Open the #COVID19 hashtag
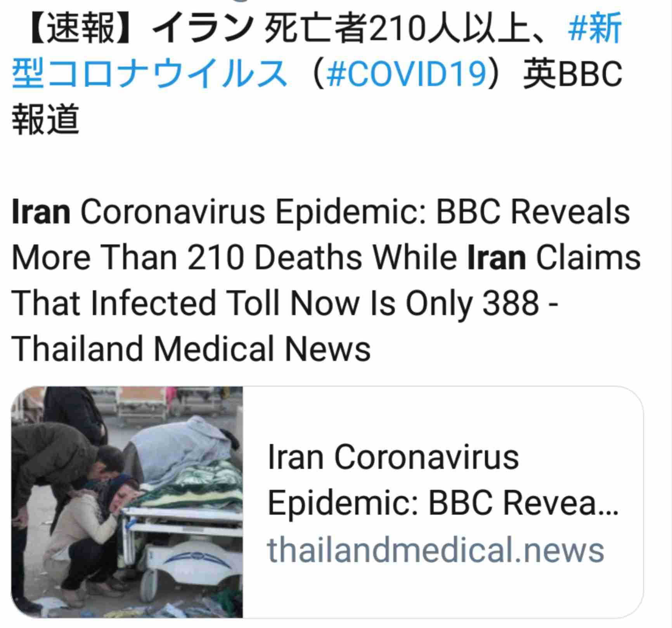The image size is (672, 628). (406, 73)
